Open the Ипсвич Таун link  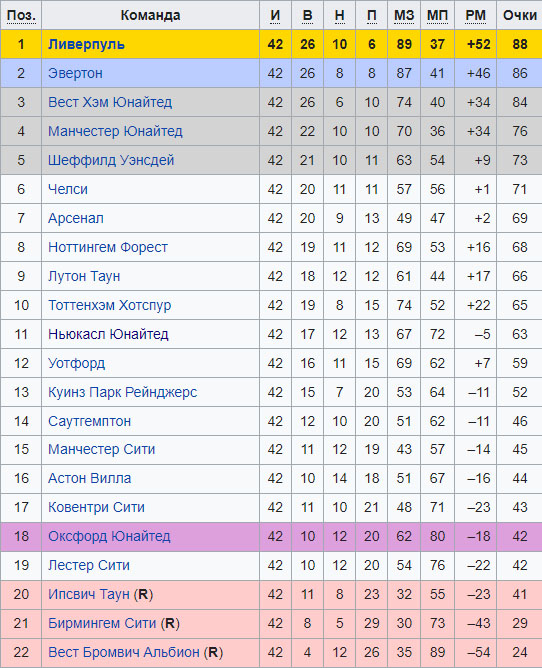tap(89, 594)
